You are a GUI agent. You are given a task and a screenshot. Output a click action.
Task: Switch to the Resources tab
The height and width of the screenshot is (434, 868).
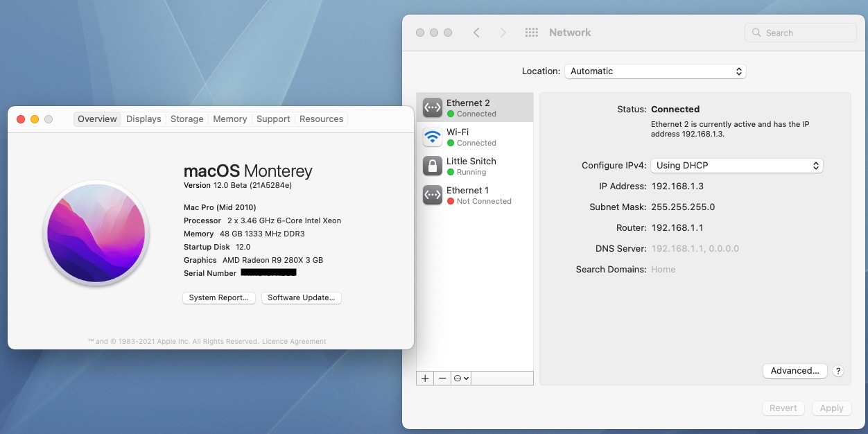[322, 119]
